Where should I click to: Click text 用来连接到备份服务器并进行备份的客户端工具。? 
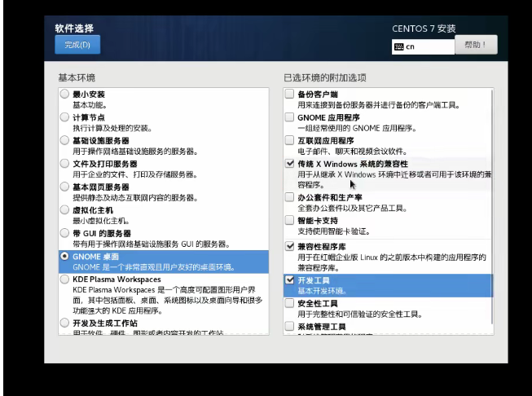click(x=379, y=105)
